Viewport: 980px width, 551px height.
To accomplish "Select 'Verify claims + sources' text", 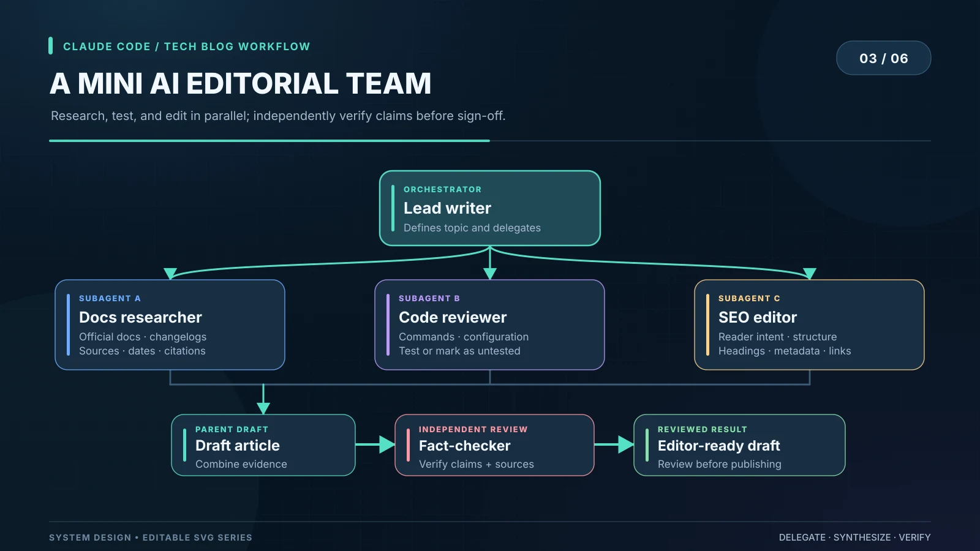I will point(477,464).
